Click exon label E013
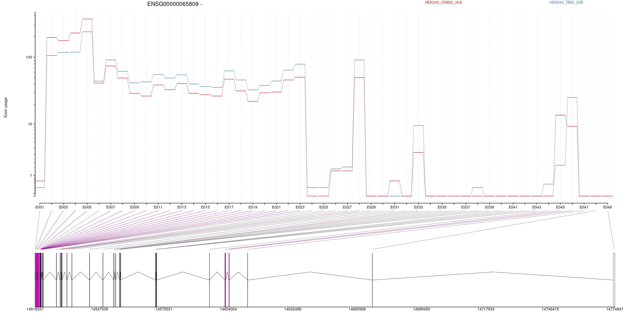 tap(182, 207)
